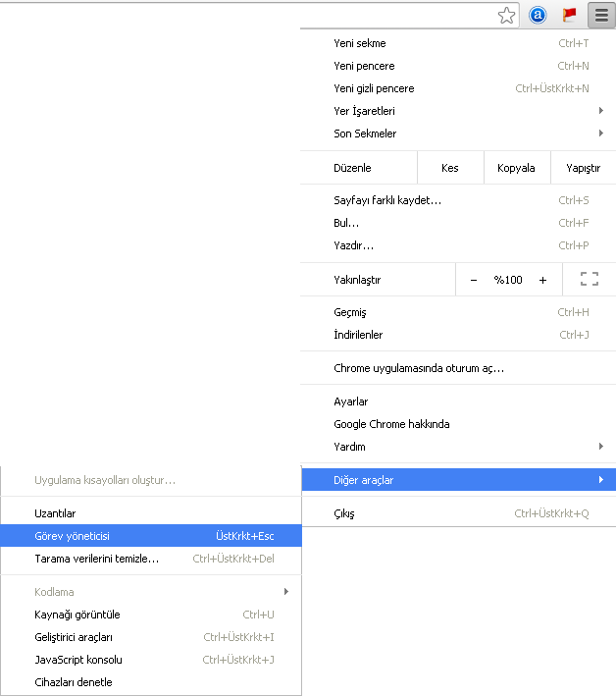Click the Yapıştır button
616x696 pixels.
(x=584, y=168)
